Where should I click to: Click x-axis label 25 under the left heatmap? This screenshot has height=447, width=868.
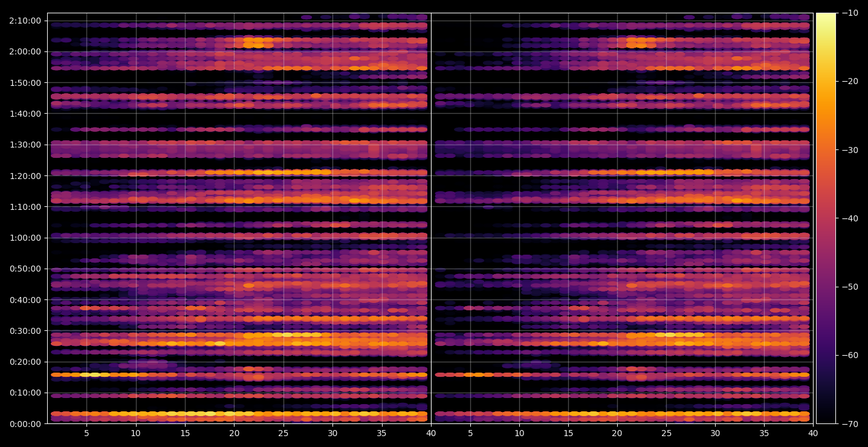[283, 434]
